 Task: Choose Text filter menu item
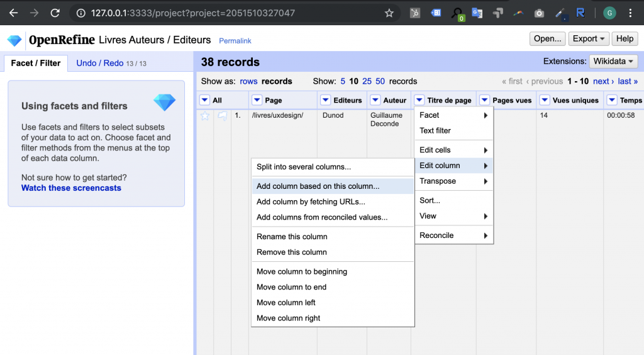454,131
